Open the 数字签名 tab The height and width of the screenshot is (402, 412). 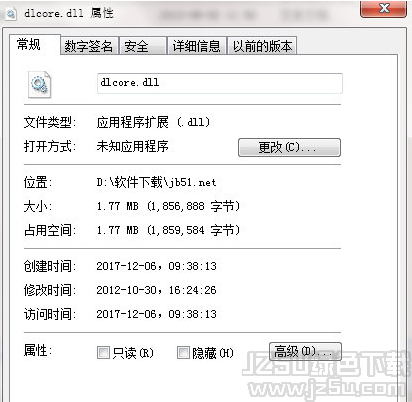pyautogui.click(x=89, y=46)
